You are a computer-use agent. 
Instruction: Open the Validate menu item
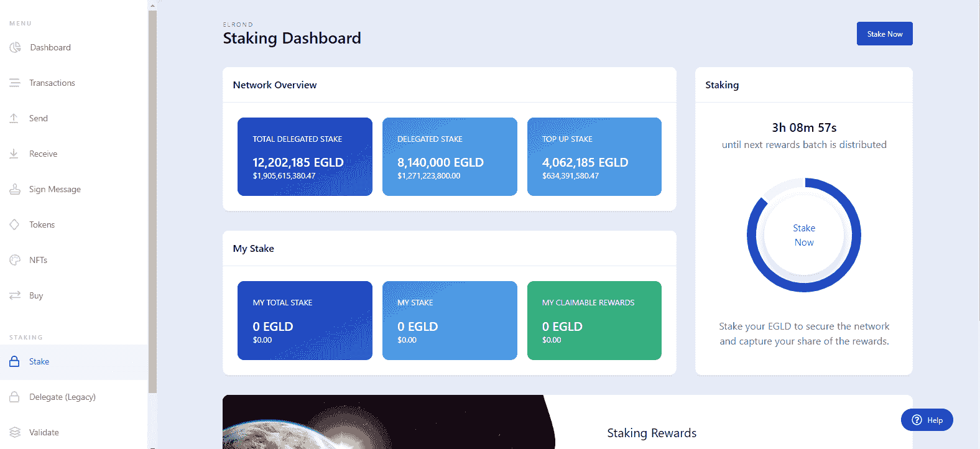44,432
